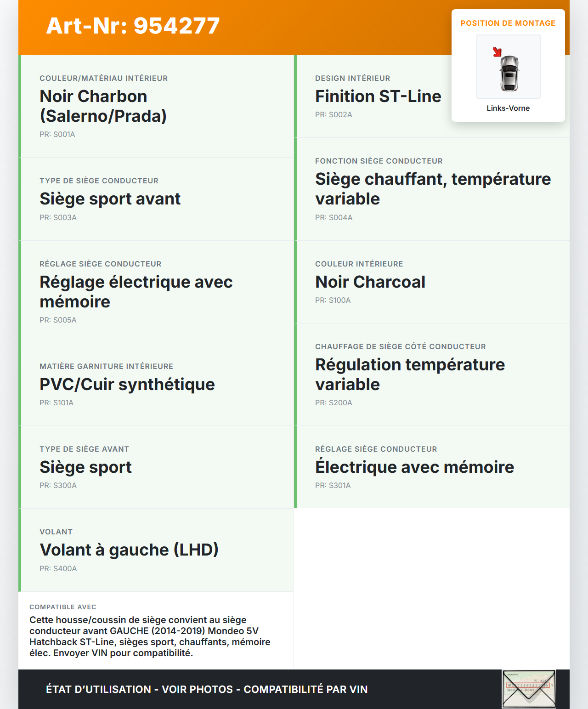
Task: Click the POSITION DE MONTAGE title
Action: click(x=508, y=23)
